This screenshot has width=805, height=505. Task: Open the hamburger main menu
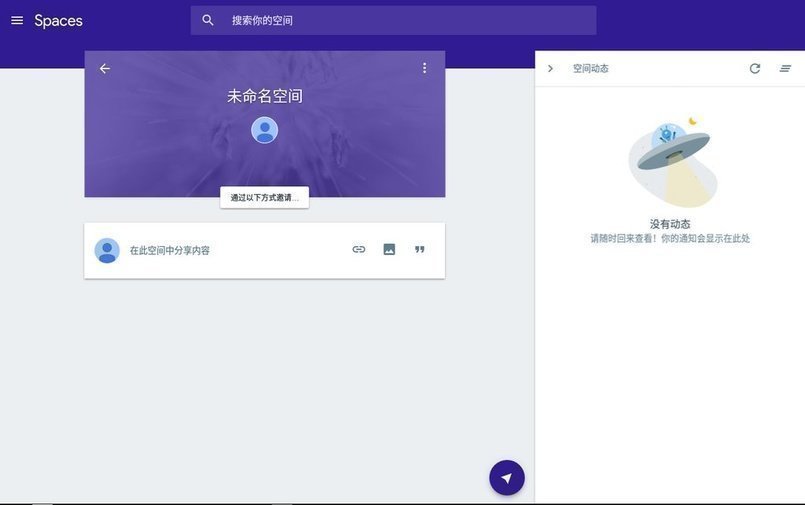tap(17, 20)
